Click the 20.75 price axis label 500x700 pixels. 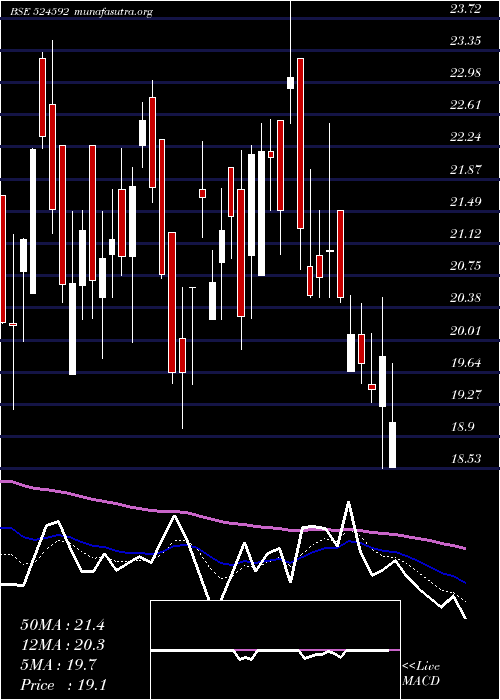[465, 266]
